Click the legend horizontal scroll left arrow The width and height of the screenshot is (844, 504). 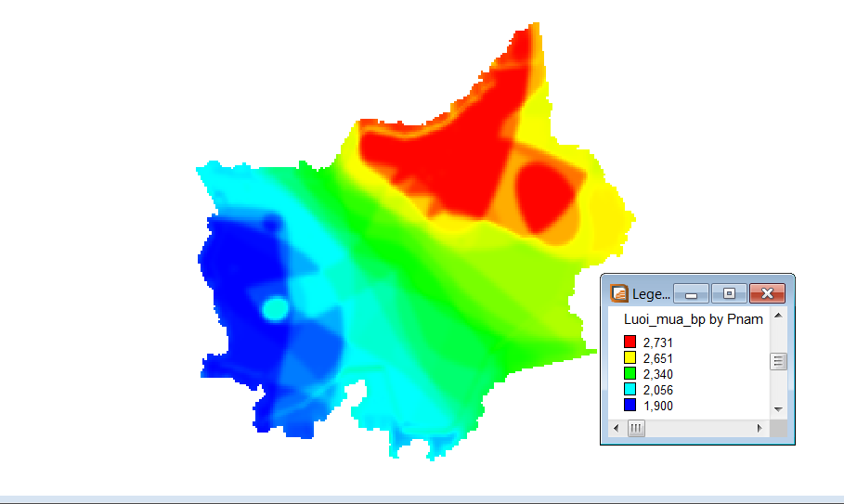pyautogui.click(x=617, y=428)
